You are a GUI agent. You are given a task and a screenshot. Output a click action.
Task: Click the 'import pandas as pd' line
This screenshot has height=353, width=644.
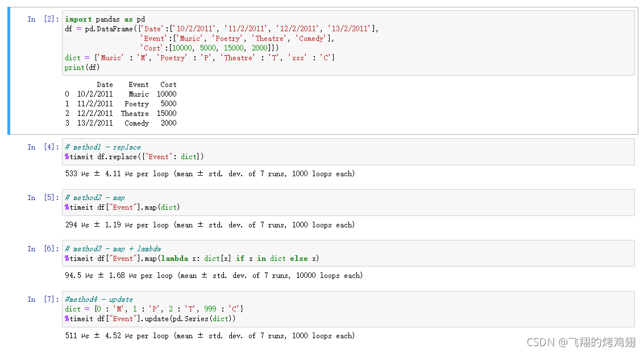[105, 19]
